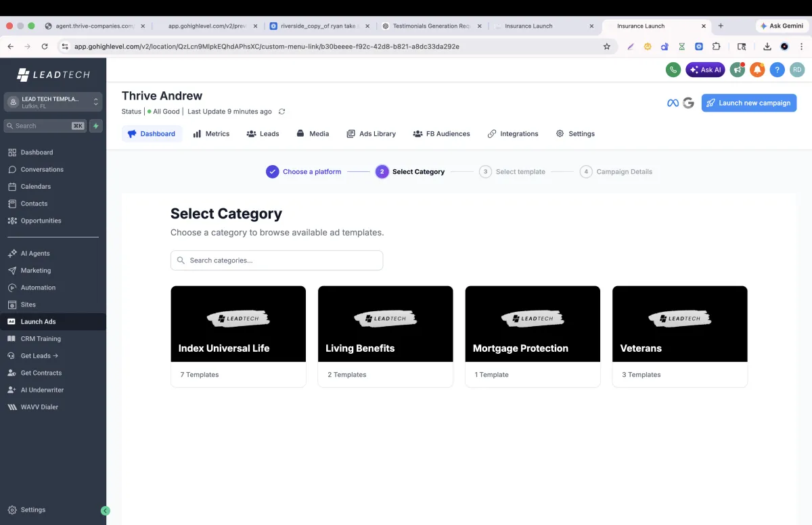The height and width of the screenshot is (525, 812).
Task: Click the refresh icon beside Last Update
Action: click(282, 112)
